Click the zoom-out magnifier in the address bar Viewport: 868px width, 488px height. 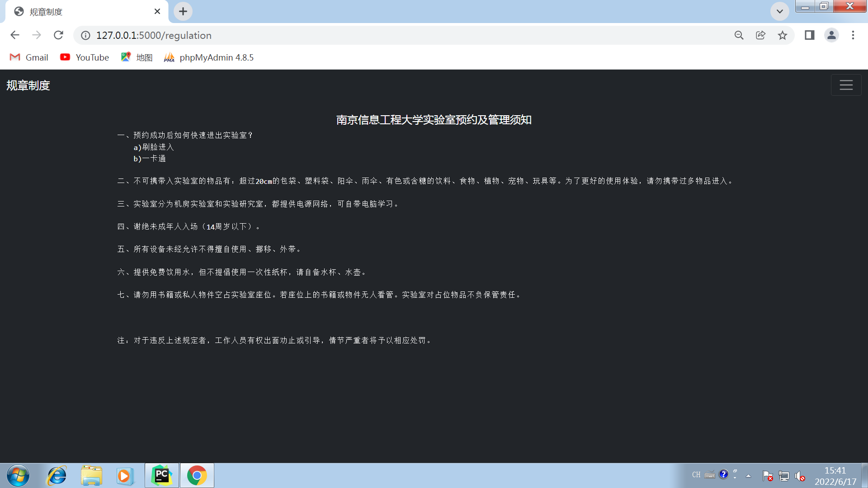point(739,35)
